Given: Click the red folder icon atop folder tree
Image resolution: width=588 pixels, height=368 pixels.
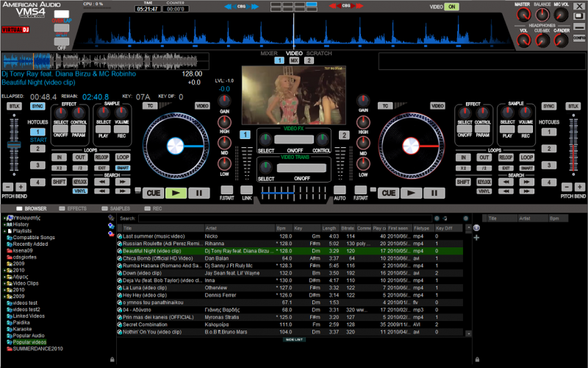Looking at the screenshot, I should pyautogui.click(x=111, y=233).
